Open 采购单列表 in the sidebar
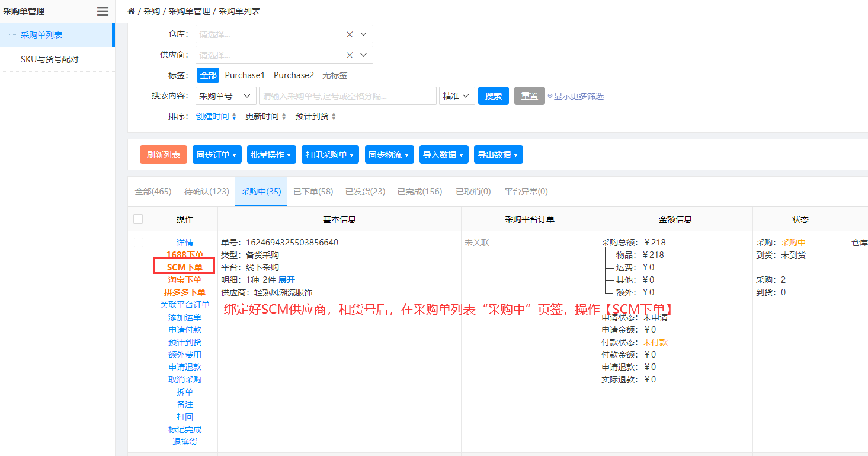 [57, 35]
